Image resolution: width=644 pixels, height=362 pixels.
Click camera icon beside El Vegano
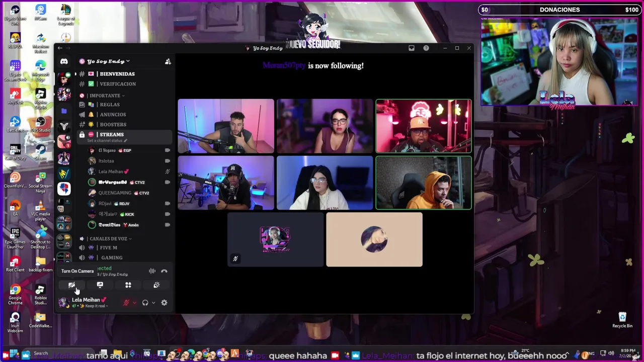168,150
